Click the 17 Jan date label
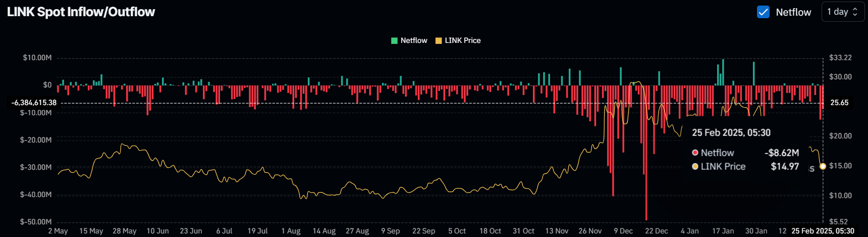Image resolution: width=868 pixels, height=237 pixels. (x=723, y=231)
